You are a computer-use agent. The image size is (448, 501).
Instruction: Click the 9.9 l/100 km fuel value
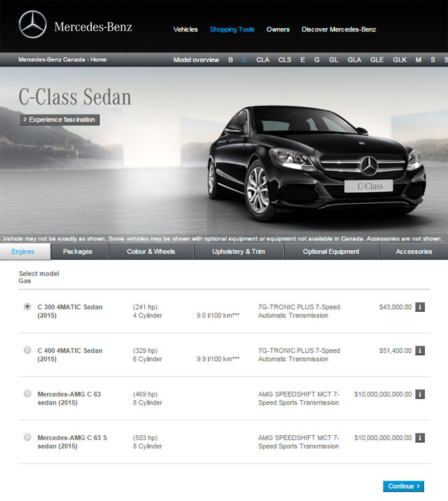[x=218, y=359]
